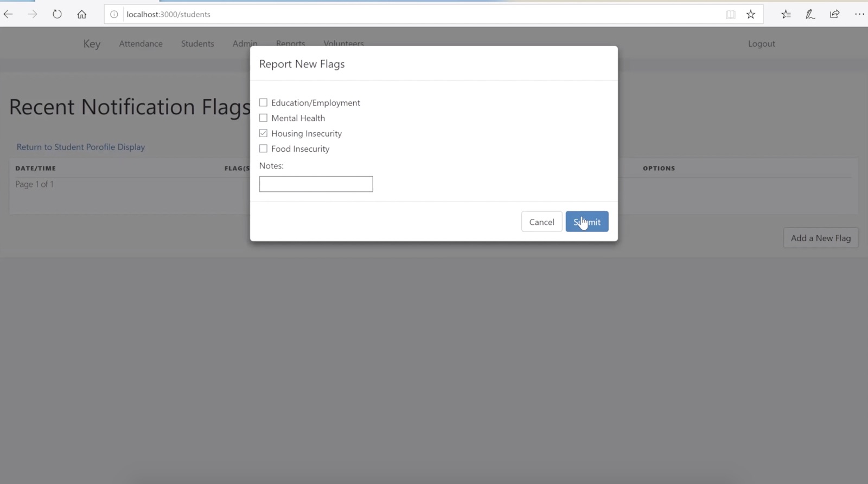This screenshot has height=484, width=868.
Task: Tick the Food Insecurity checkbox
Action: [264, 149]
